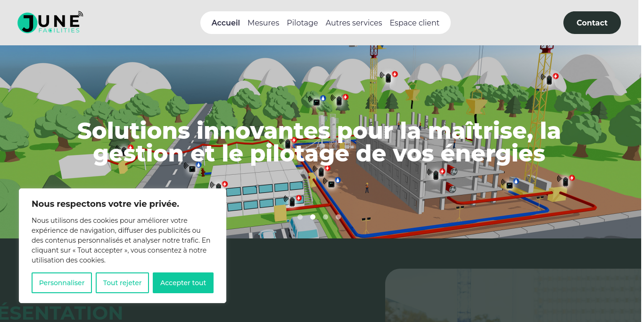The image size is (644, 322).
Task: Click the June Facilities logo
Action: pos(50,22)
